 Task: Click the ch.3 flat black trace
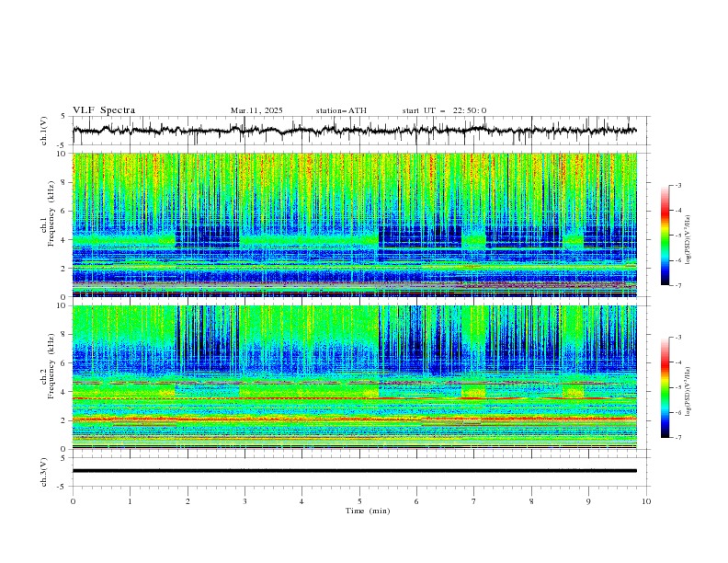(355, 471)
